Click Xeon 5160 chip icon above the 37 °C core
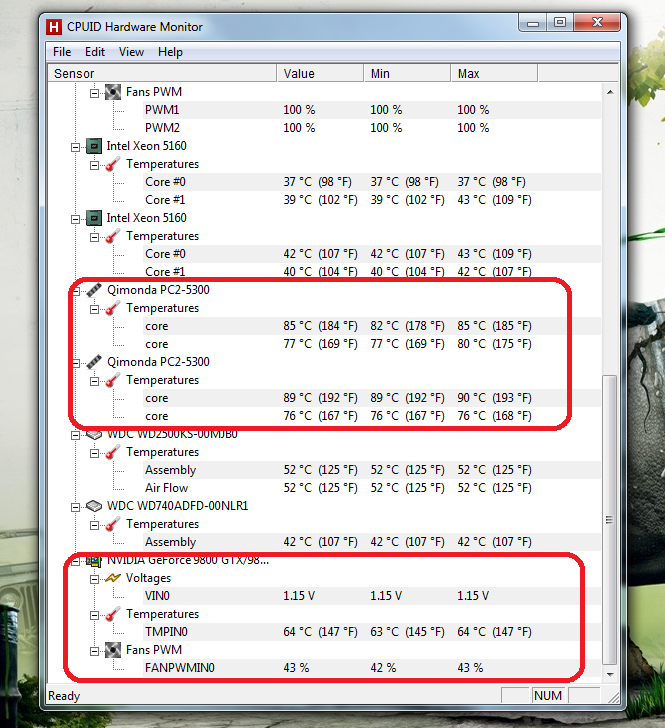 94,146
